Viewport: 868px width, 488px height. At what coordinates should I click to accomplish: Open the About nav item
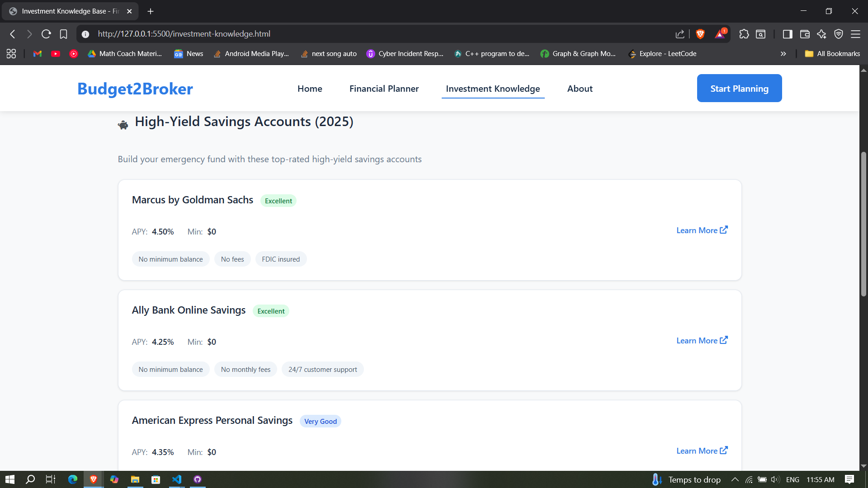580,89
